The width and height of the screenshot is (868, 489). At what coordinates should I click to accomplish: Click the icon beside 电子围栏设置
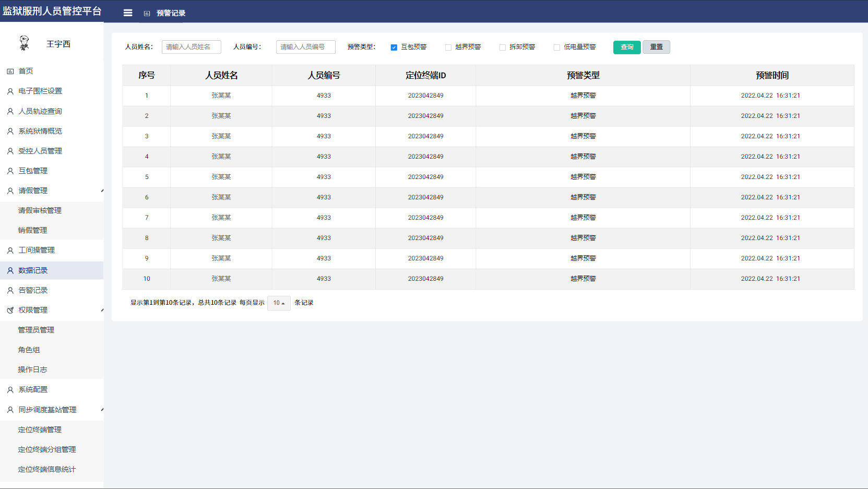10,91
